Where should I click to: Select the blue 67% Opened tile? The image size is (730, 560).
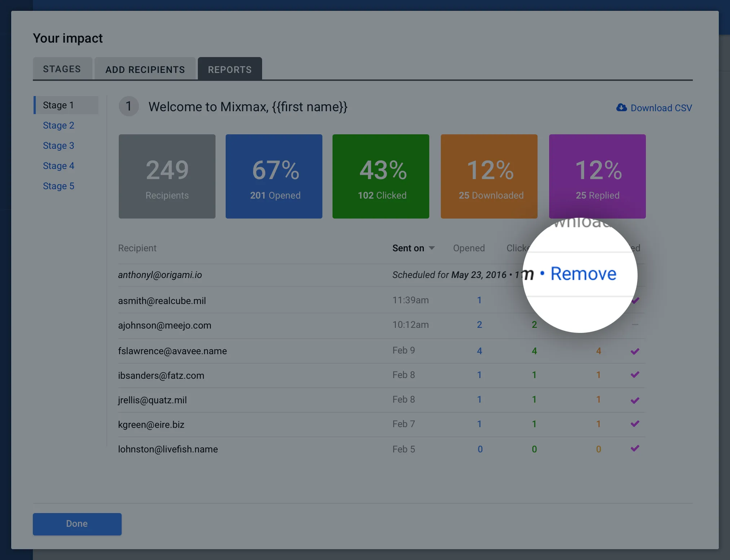(x=274, y=176)
